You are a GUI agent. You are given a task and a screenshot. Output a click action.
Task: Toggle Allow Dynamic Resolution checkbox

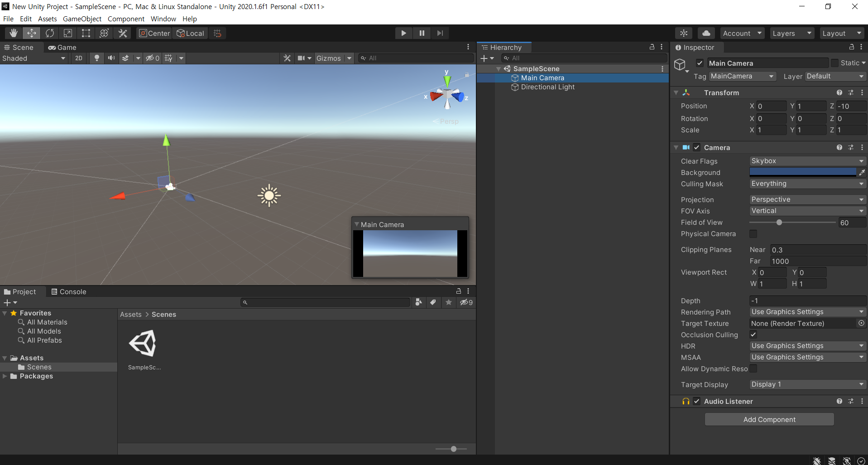tap(753, 368)
